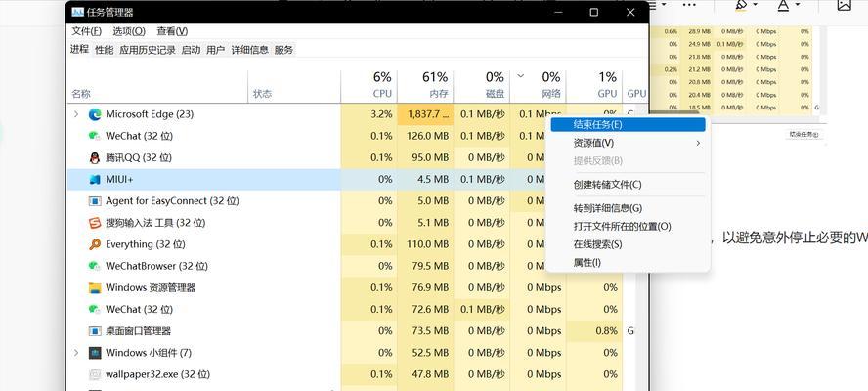Click the 桌面窗口管理器 icon
868x391 pixels.
(x=95, y=331)
